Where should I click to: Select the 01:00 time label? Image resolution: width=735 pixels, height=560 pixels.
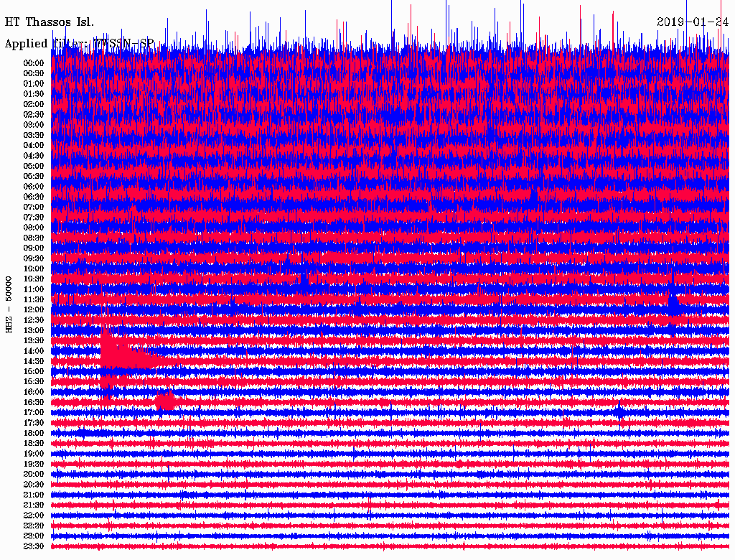[34, 83]
